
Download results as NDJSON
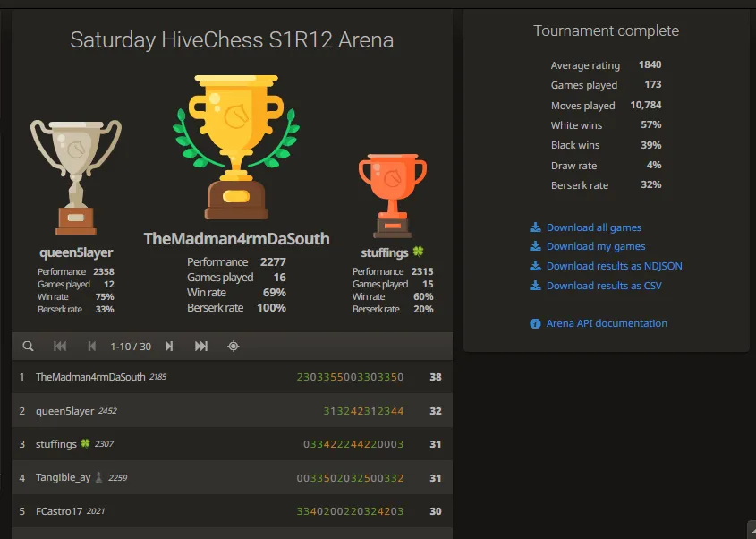pos(615,266)
